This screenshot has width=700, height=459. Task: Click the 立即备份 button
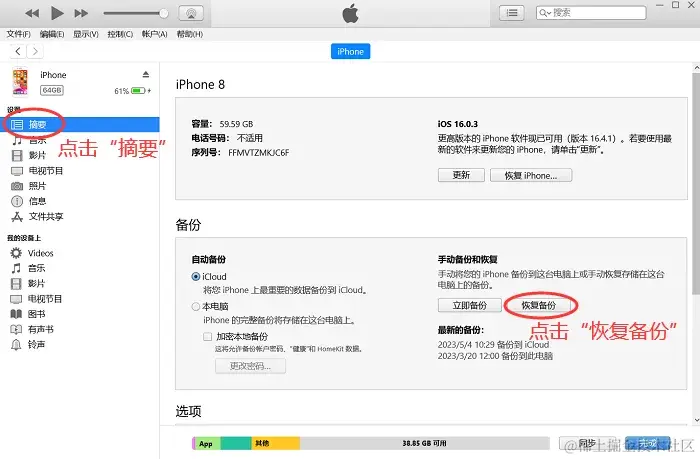click(470, 305)
